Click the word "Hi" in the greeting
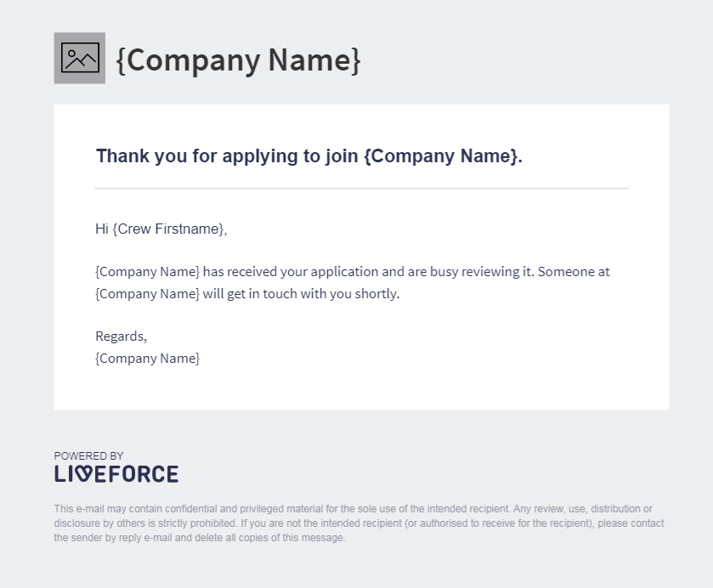 (x=102, y=229)
